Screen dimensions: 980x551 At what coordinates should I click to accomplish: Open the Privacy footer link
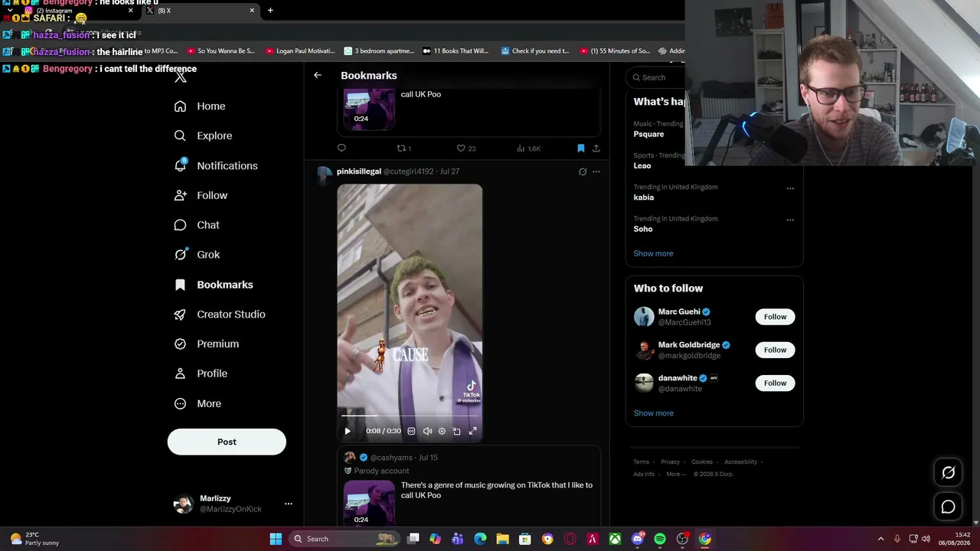[x=671, y=462]
